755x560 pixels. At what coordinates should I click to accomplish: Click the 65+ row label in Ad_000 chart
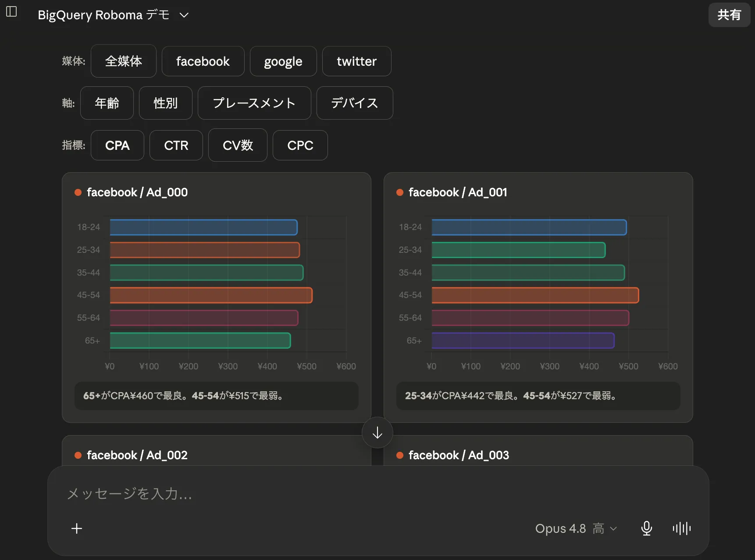click(x=93, y=340)
